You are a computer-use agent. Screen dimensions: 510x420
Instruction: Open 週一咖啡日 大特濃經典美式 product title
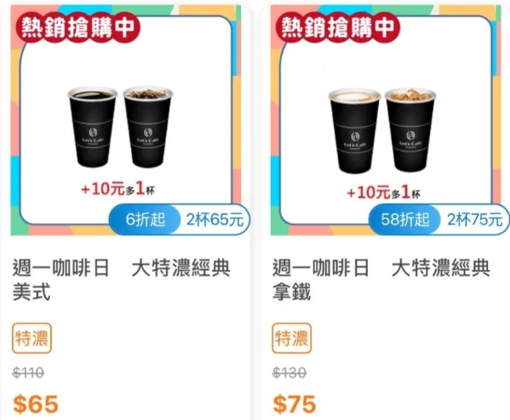point(121,279)
